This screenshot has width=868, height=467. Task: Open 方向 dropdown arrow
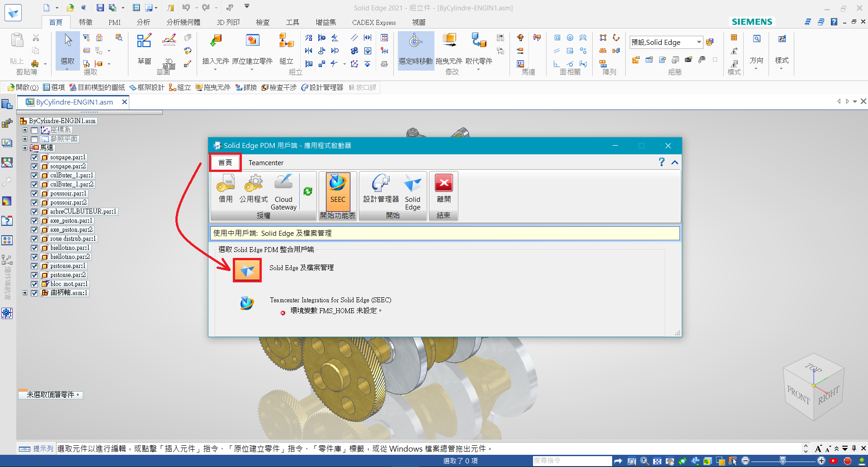click(756, 69)
